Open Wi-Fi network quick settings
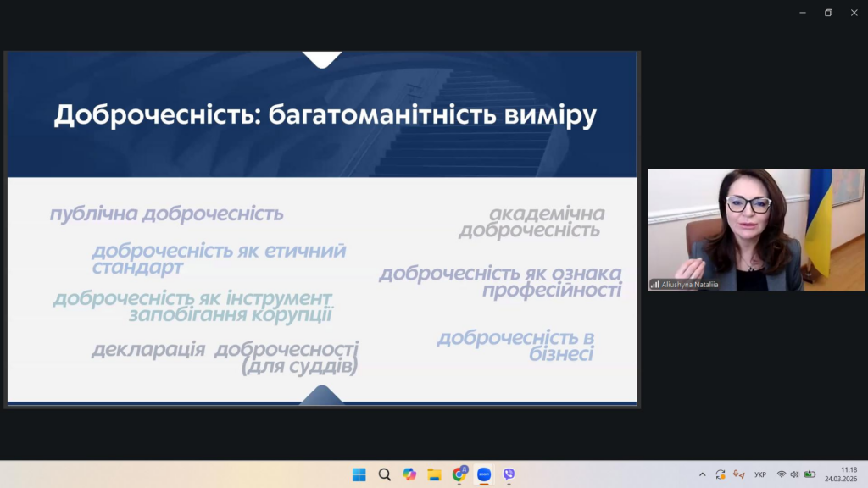Screen dimensions: 868x488 (x=781, y=474)
